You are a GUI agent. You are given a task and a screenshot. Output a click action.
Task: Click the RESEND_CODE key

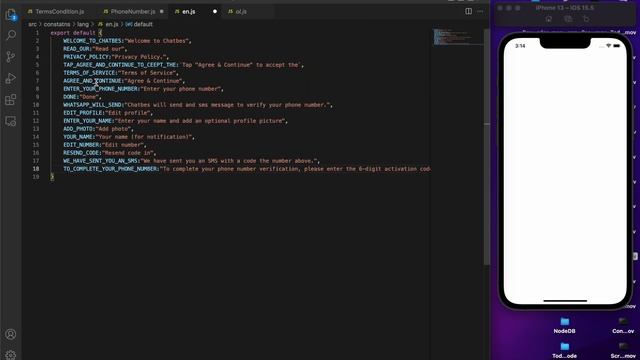tap(81, 153)
